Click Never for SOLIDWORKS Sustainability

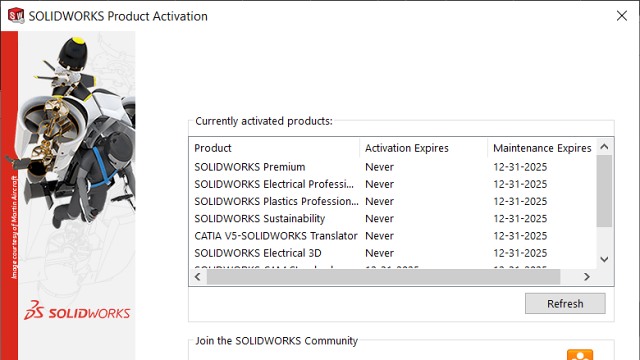[x=380, y=218]
